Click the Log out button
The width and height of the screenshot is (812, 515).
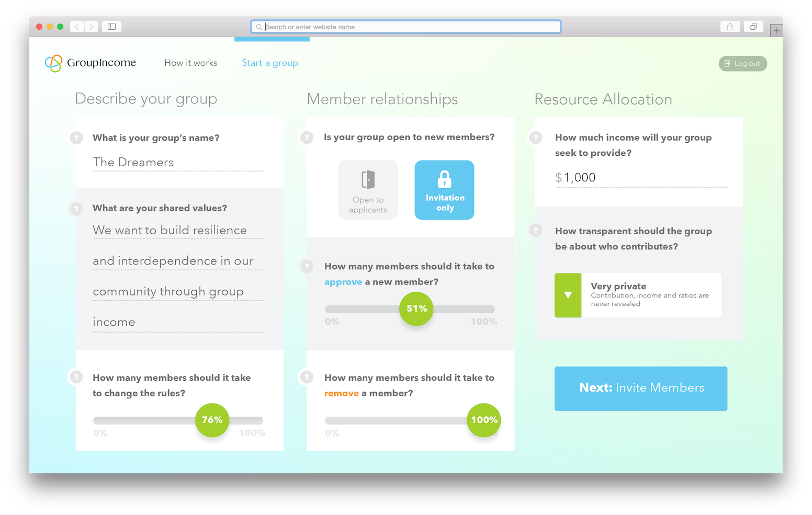coord(743,64)
